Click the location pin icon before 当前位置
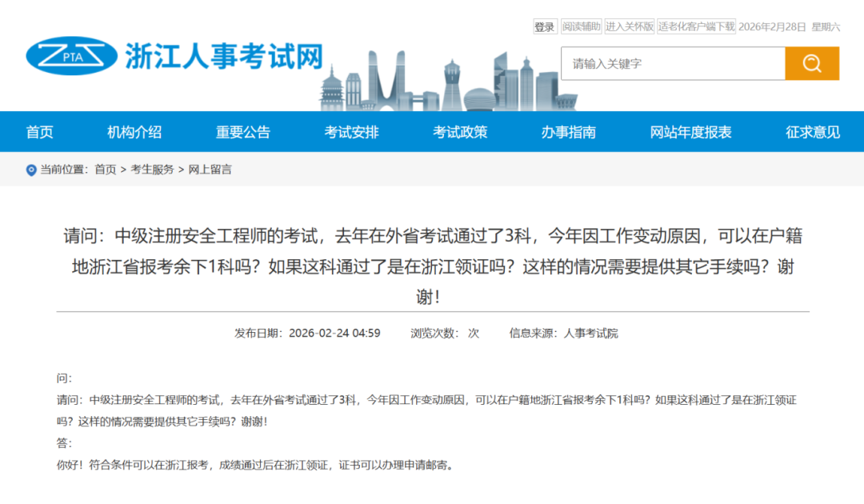Image resolution: width=864 pixels, height=504 pixels. [x=31, y=170]
